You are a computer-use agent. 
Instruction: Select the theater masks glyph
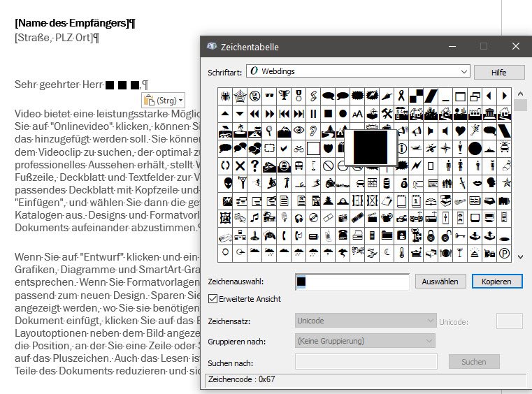coord(240,218)
